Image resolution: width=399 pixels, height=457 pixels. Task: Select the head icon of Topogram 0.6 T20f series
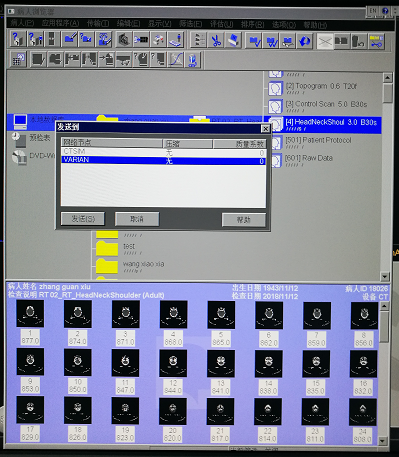[x=275, y=89]
